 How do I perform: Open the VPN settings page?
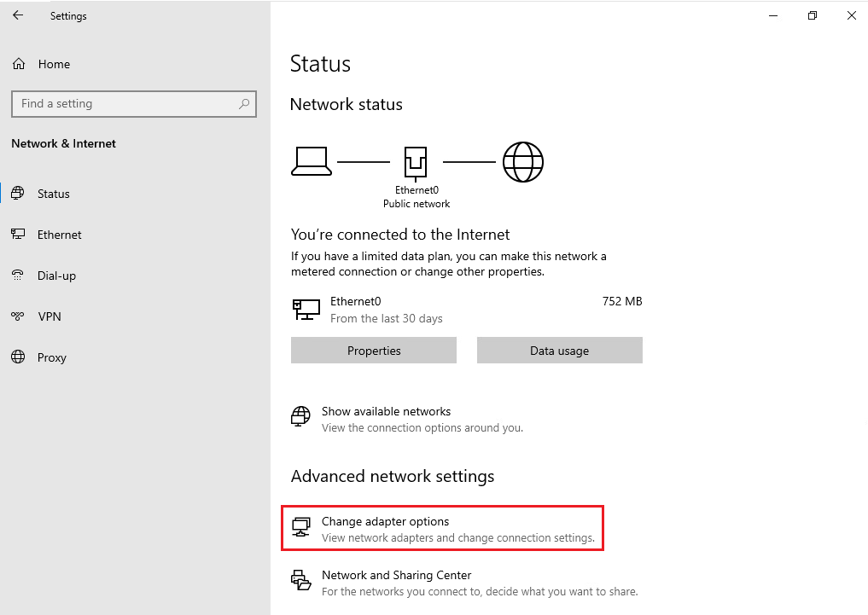50,316
